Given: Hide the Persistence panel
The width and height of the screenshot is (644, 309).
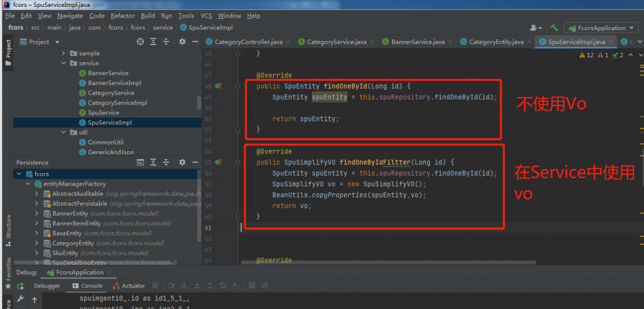Looking at the screenshot, I should point(195,162).
